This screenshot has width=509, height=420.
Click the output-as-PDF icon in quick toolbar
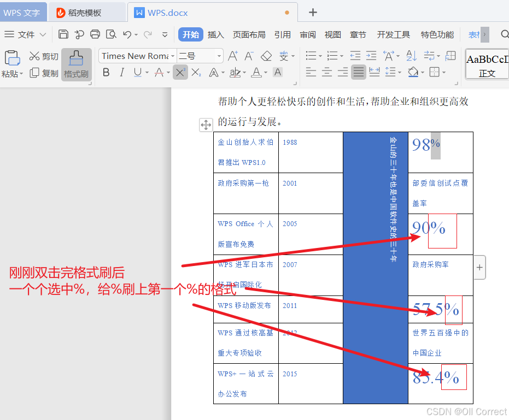point(79,34)
